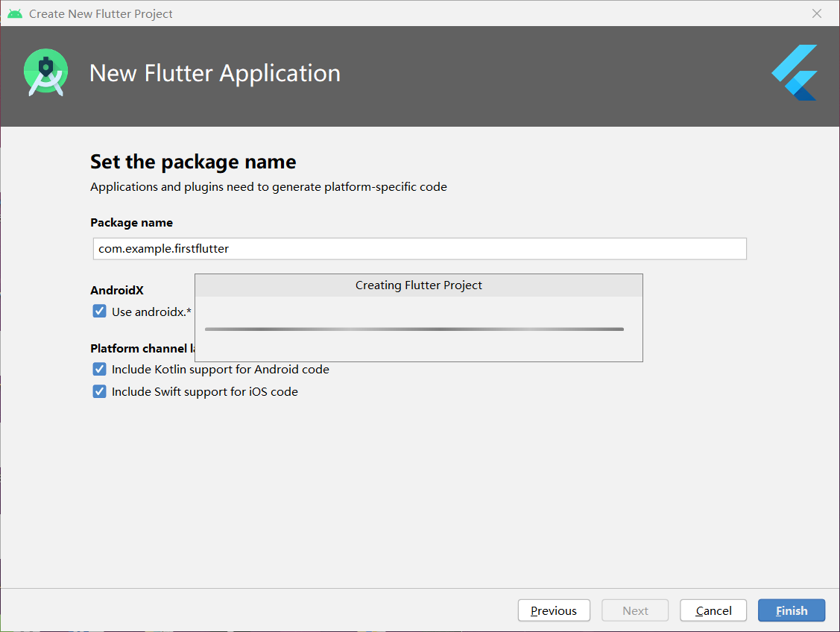Uncheck Include Swift support for iOS code

tap(100, 391)
